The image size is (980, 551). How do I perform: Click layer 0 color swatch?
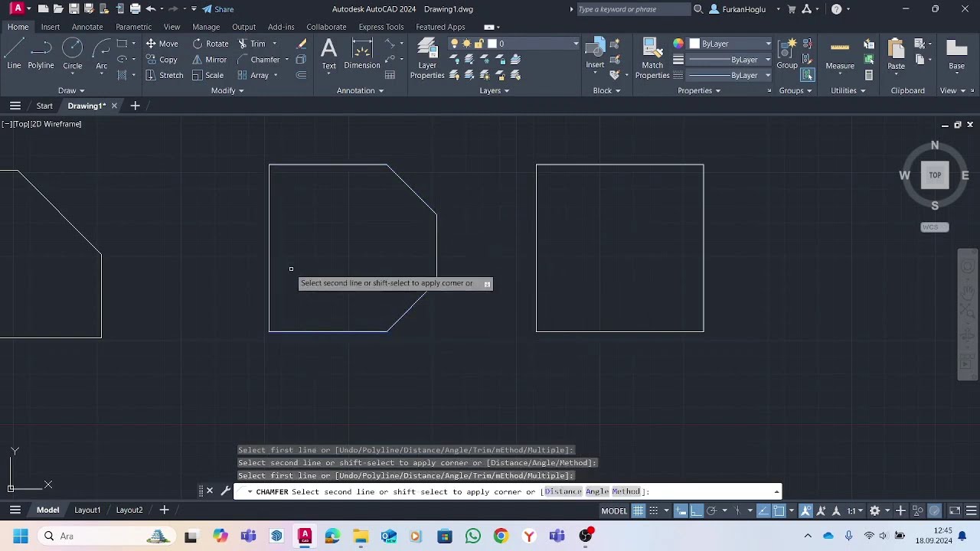492,44
